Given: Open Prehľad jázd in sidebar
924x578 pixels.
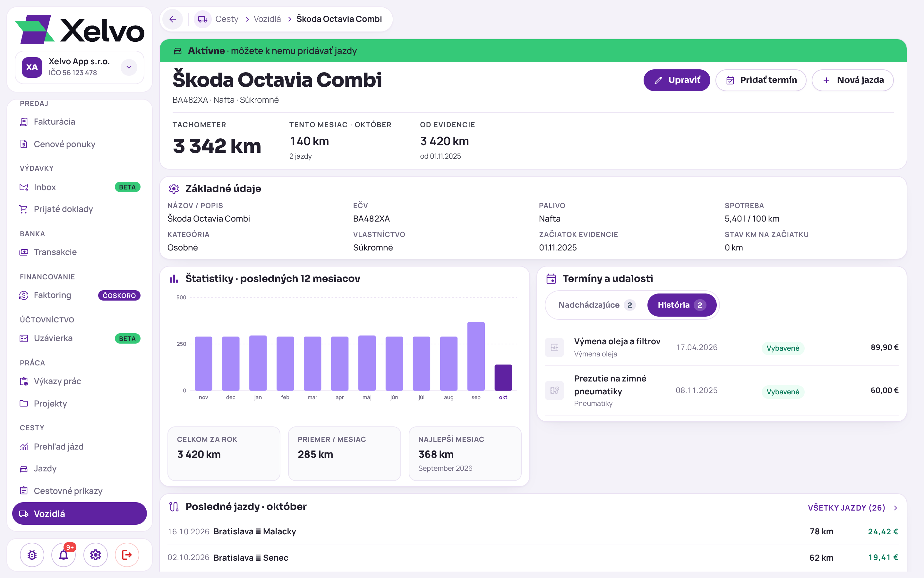Looking at the screenshot, I should 80,446.
